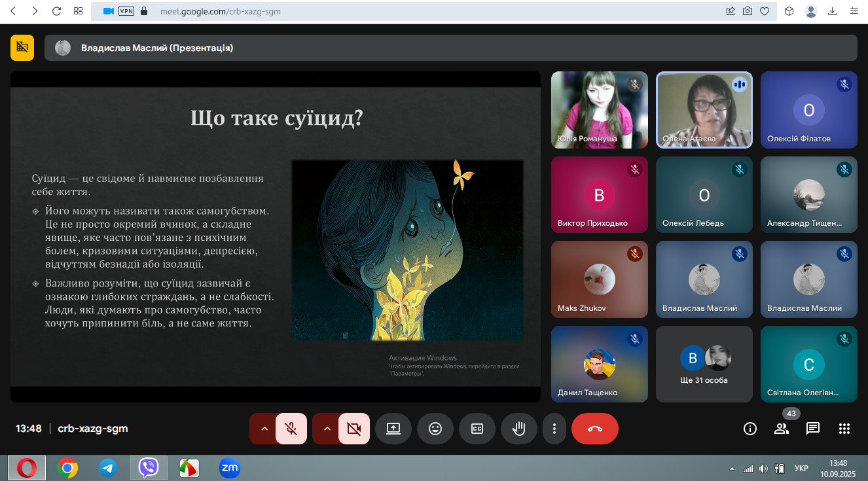Raise your hand
Viewport: 868px width, 481px height.
519,429
